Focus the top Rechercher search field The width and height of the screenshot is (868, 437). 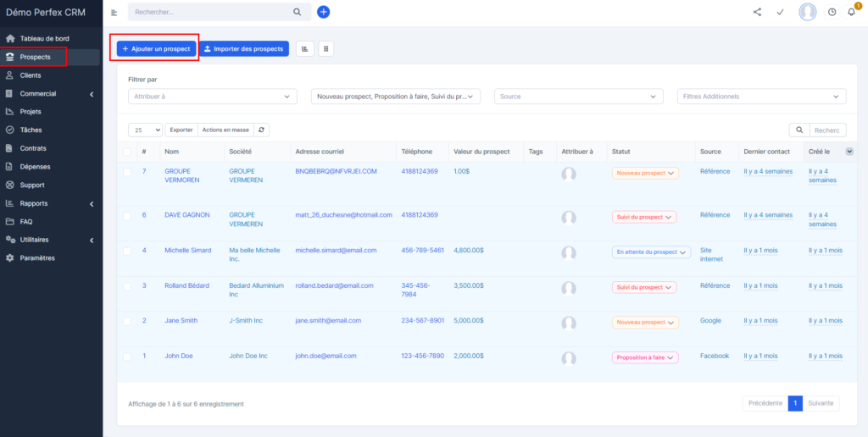coord(212,12)
